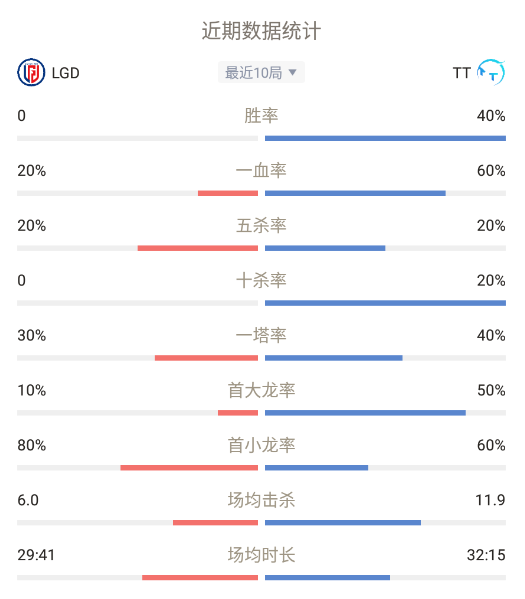Viewport: 525px width, 599px height.
Task: Click the 场均时长 value 32:15
Action: tap(486, 555)
